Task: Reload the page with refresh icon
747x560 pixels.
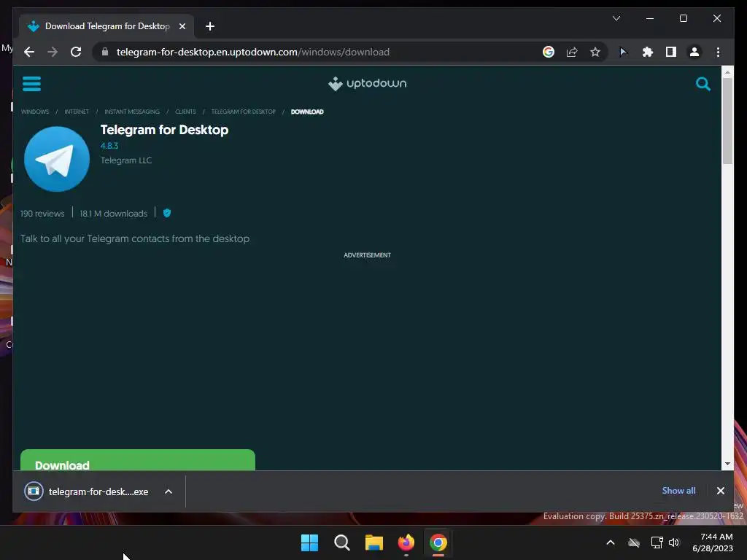Action: click(76, 52)
